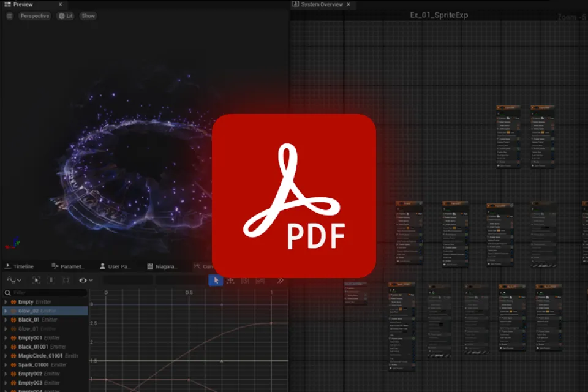
Task: Click the middle vertical-marker icon in the curve toolbar
Action: 51,280
